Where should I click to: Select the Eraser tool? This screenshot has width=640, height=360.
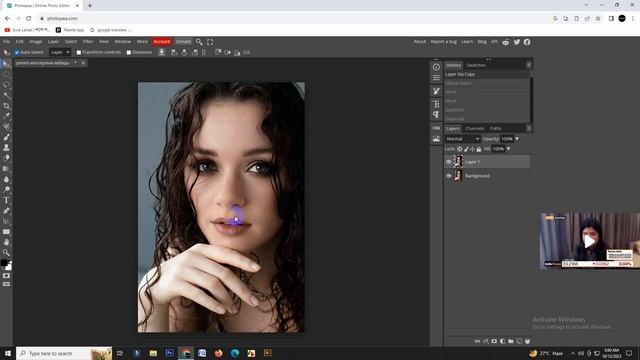pyautogui.click(x=6, y=158)
